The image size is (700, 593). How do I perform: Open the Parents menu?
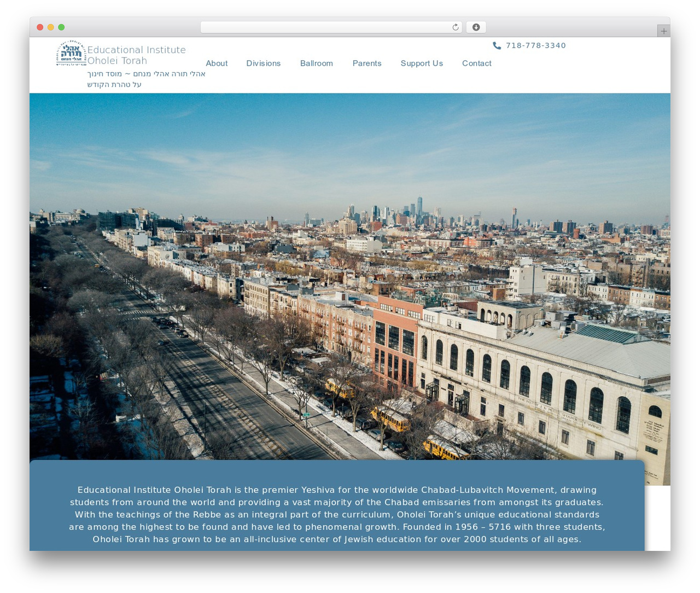367,63
